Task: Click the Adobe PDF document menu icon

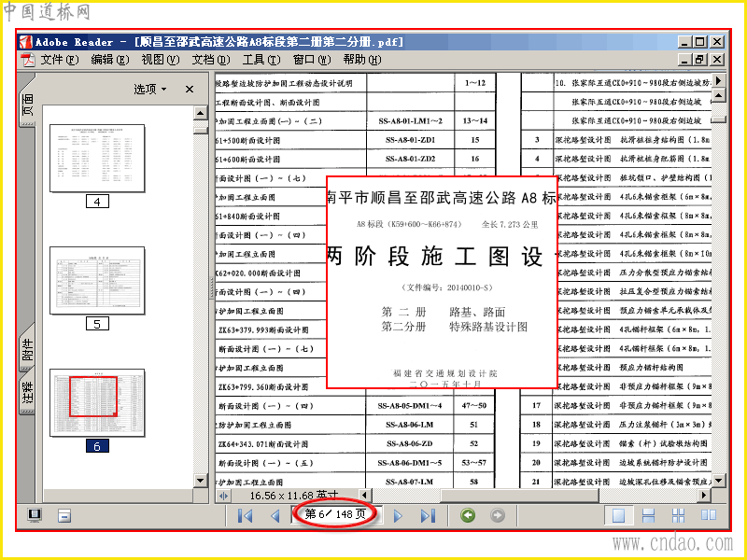Action: [29, 60]
